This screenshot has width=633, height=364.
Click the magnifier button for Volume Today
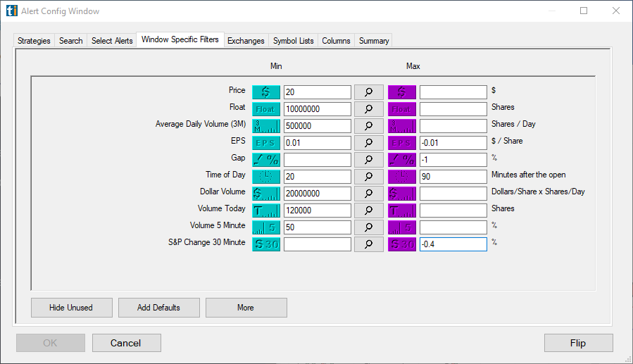click(368, 211)
